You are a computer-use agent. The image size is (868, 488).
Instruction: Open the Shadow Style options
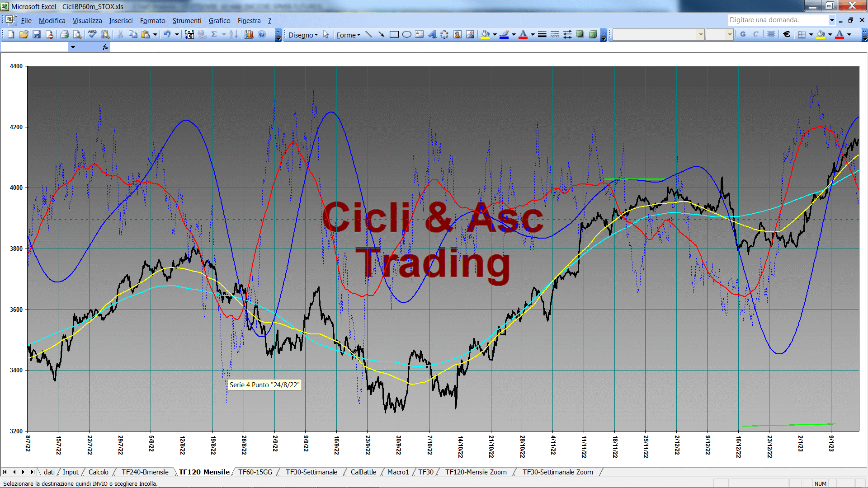pos(580,34)
